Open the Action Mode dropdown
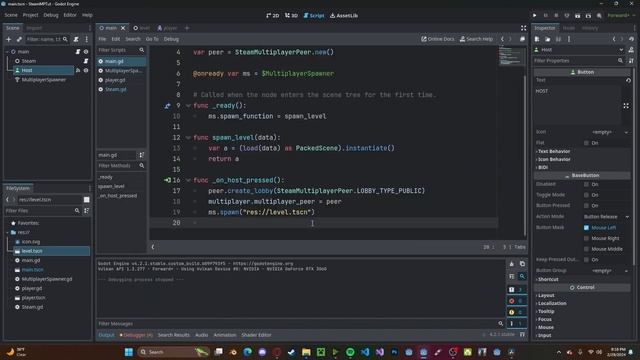Viewport: 640px width, 360px height. click(607, 217)
